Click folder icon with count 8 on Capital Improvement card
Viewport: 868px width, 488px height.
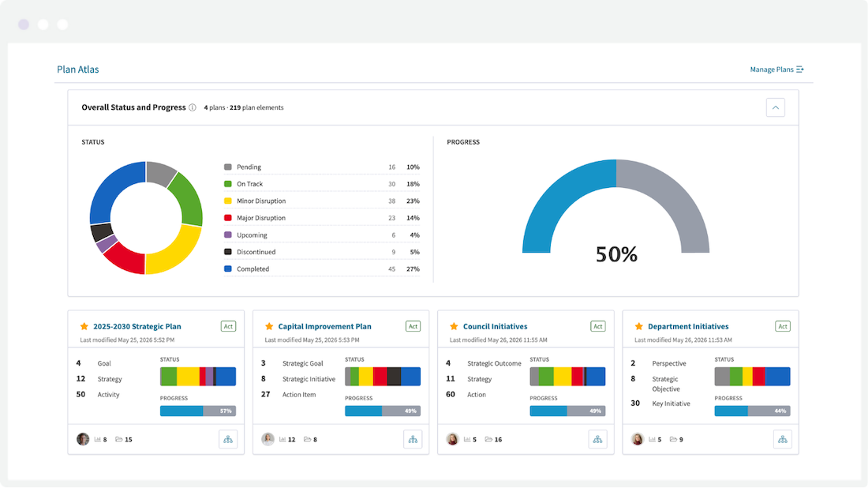(307, 439)
